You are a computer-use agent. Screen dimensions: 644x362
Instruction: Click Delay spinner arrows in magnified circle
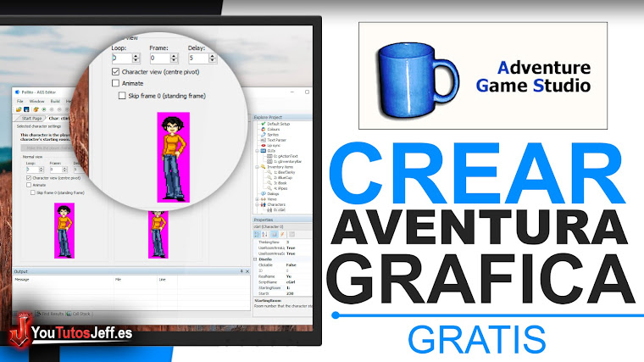(x=213, y=58)
